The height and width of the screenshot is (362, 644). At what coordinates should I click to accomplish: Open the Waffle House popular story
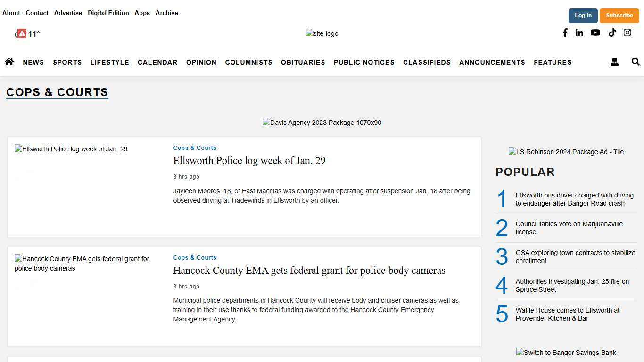(567, 314)
